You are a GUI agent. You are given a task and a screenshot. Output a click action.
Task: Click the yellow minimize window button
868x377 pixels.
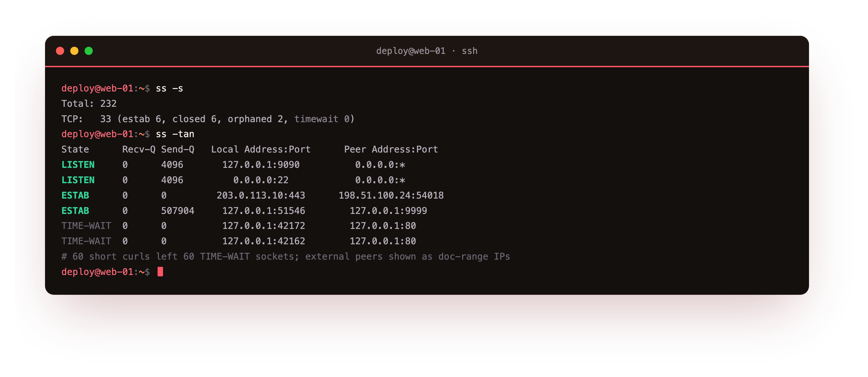(x=74, y=51)
